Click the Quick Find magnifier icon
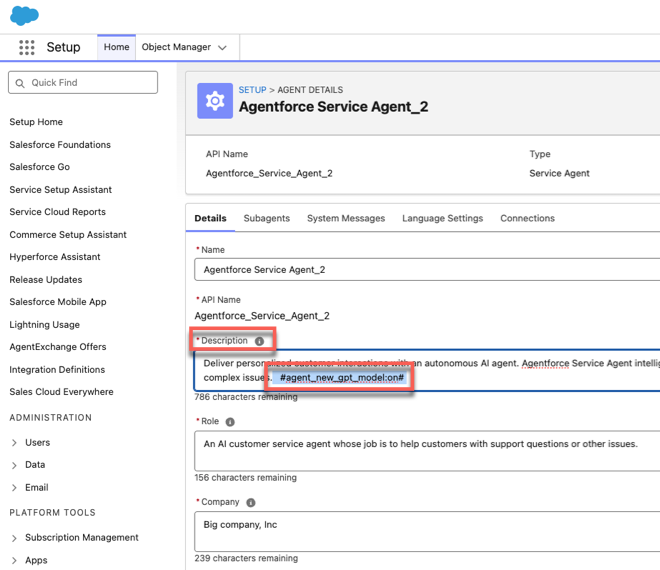This screenshot has width=660, height=570. pos(20,83)
